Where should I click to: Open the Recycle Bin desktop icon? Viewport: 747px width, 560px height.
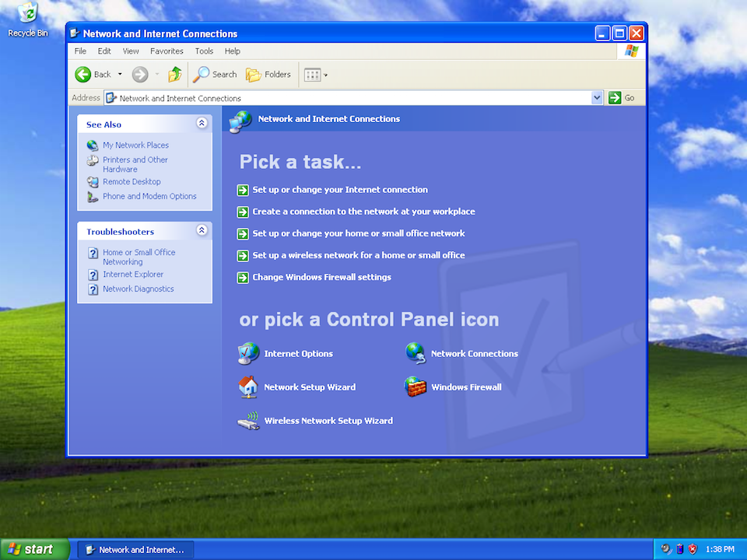point(28,13)
